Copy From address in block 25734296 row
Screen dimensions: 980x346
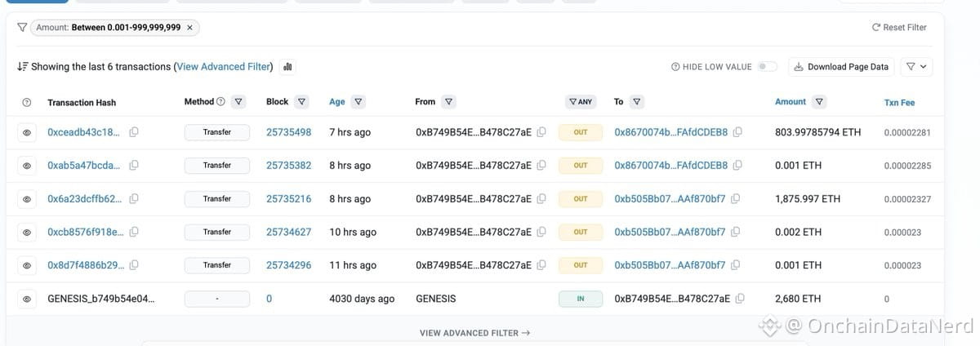541,265
